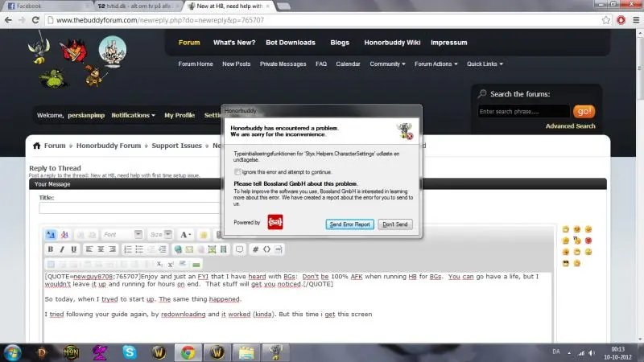Click Send Error Report button

349,224
